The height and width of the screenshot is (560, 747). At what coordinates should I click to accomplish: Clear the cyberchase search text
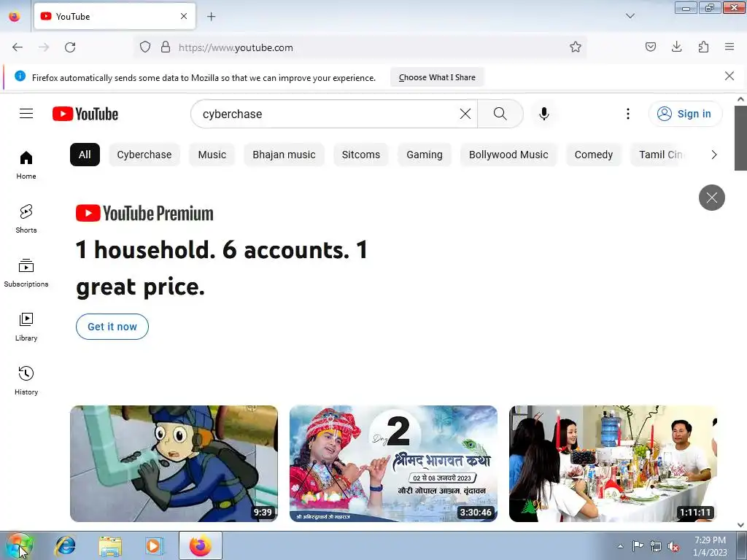coord(465,114)
